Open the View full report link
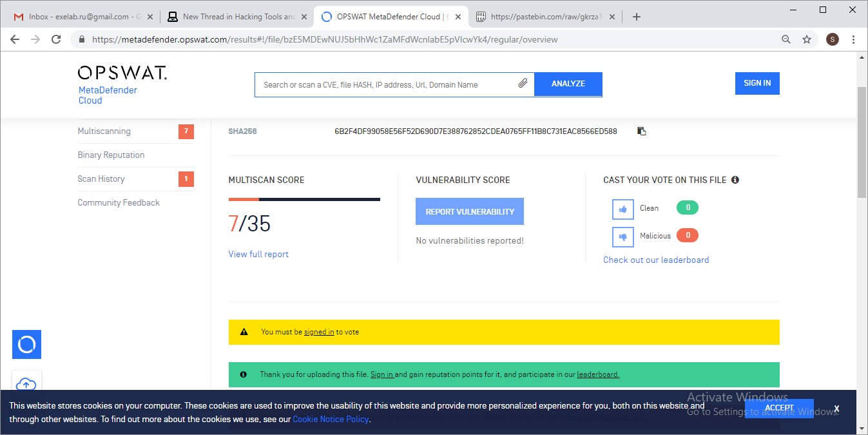 [x=258, y=255]
